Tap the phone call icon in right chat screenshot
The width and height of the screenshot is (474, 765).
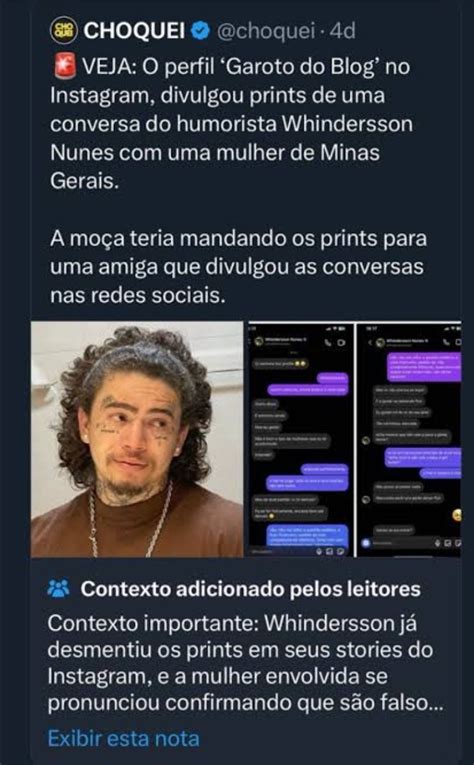pos(446,342)
